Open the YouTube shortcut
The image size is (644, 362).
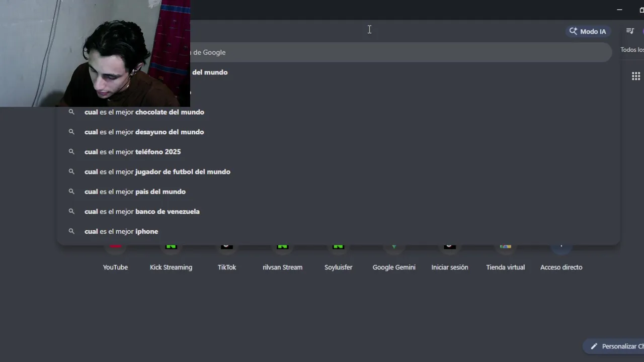(x=115, y=259)
